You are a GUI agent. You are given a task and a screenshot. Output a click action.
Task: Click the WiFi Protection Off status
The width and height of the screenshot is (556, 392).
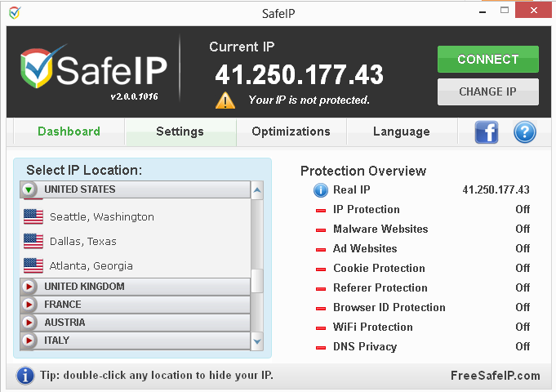pyautogui.click(x=523, y=327)
